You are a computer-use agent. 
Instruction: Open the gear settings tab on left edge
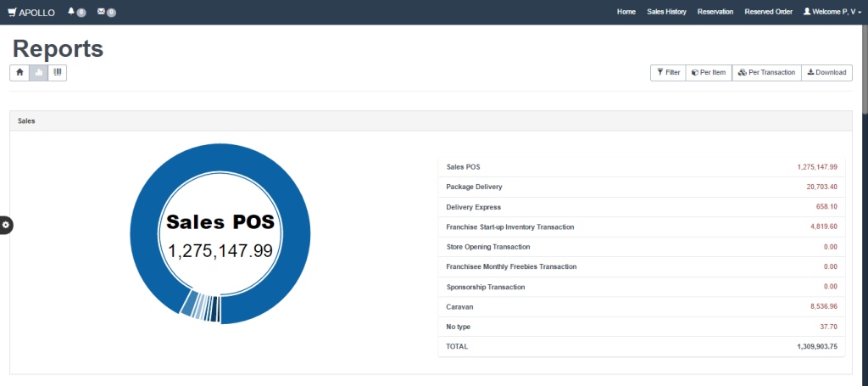6,224
